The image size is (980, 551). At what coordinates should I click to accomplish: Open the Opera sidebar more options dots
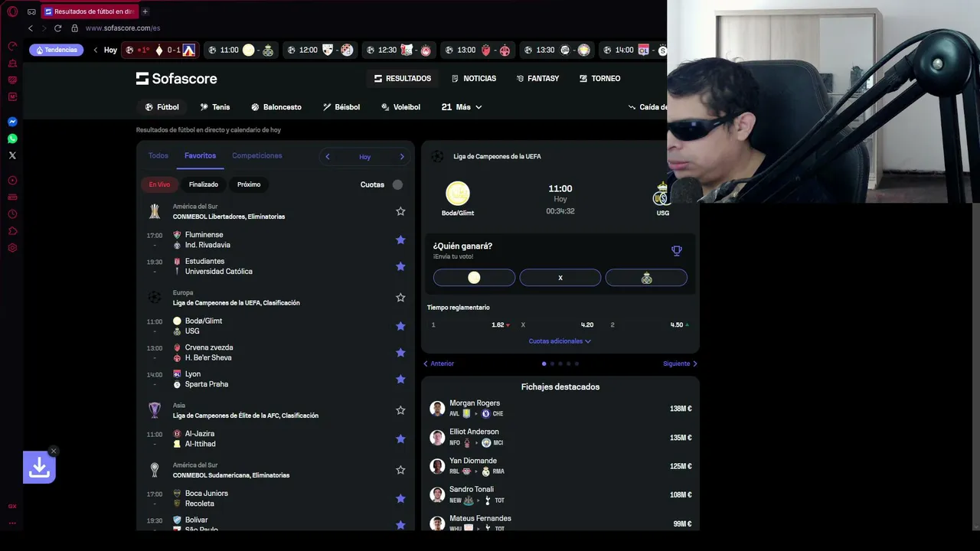12,523
